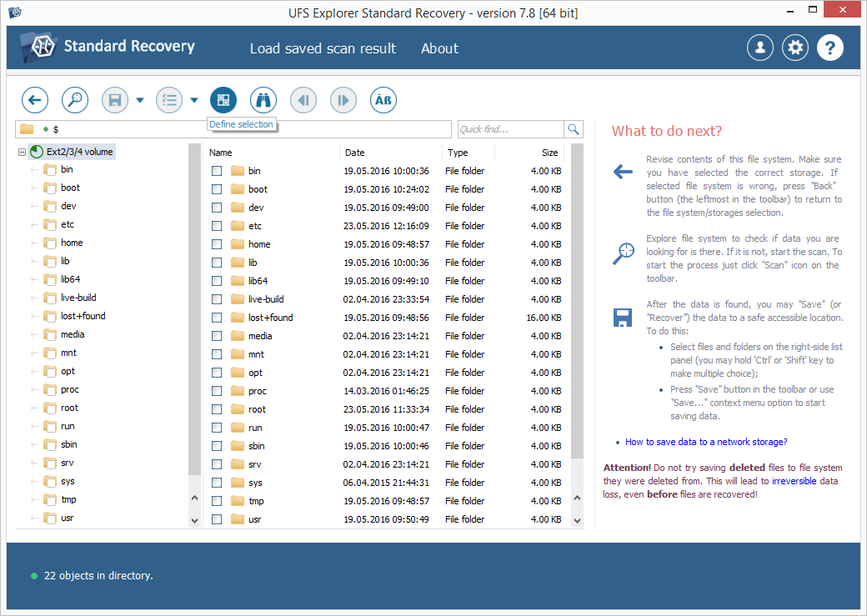The image size is (867, 616).
Task: Select the proc row in file list
Action: tap(386, 391)
